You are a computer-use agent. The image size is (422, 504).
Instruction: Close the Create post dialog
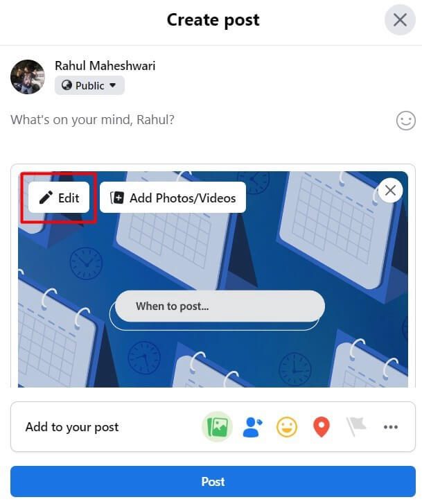pyautogui.click(x=400, y=20)
